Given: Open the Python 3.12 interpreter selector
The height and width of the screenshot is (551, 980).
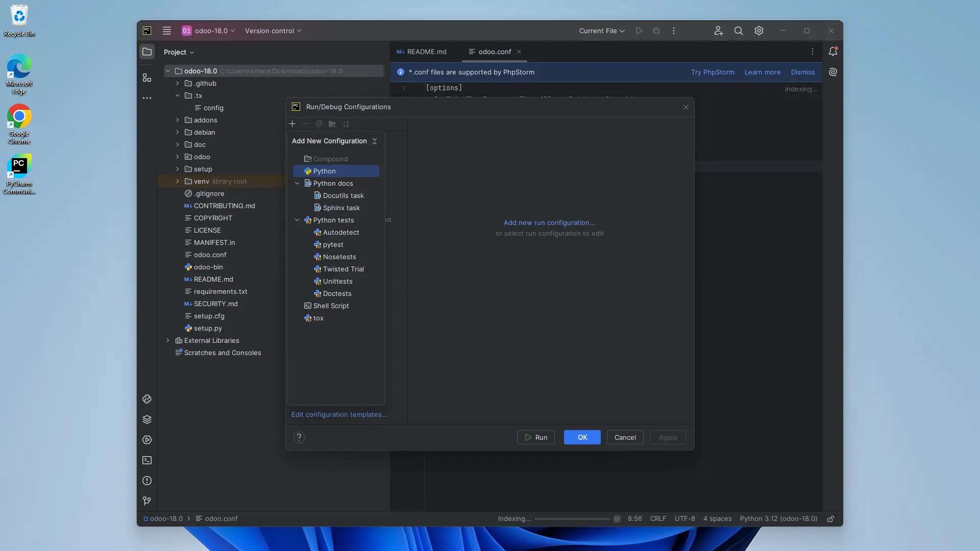Looking at the screenshot, I should (778, 518).
